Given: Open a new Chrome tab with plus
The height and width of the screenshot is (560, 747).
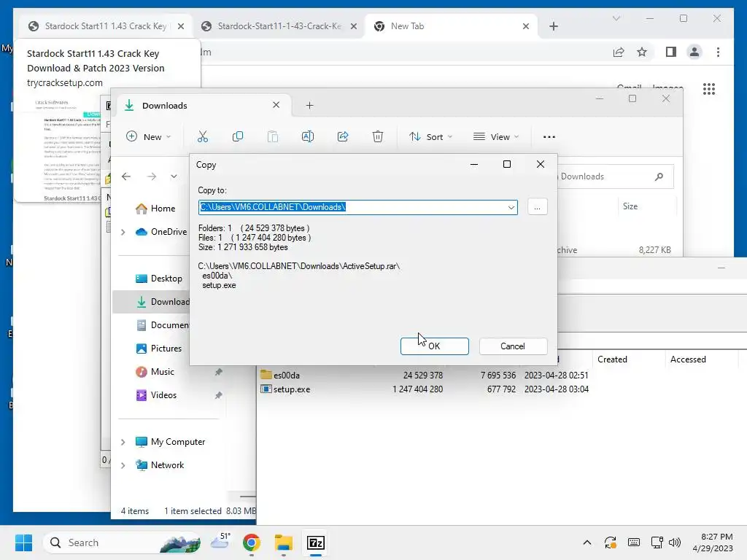Looking at the screenshot, I should coord(553,26).
